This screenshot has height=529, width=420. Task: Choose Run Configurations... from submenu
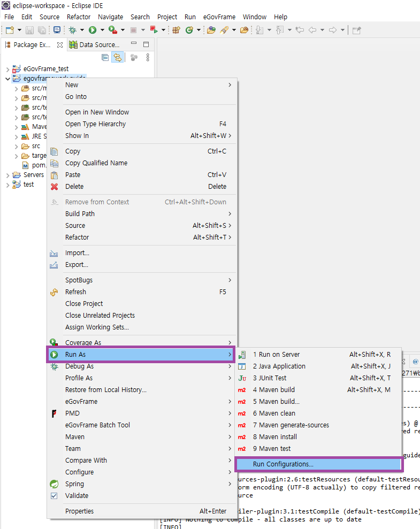pos(319,464)
